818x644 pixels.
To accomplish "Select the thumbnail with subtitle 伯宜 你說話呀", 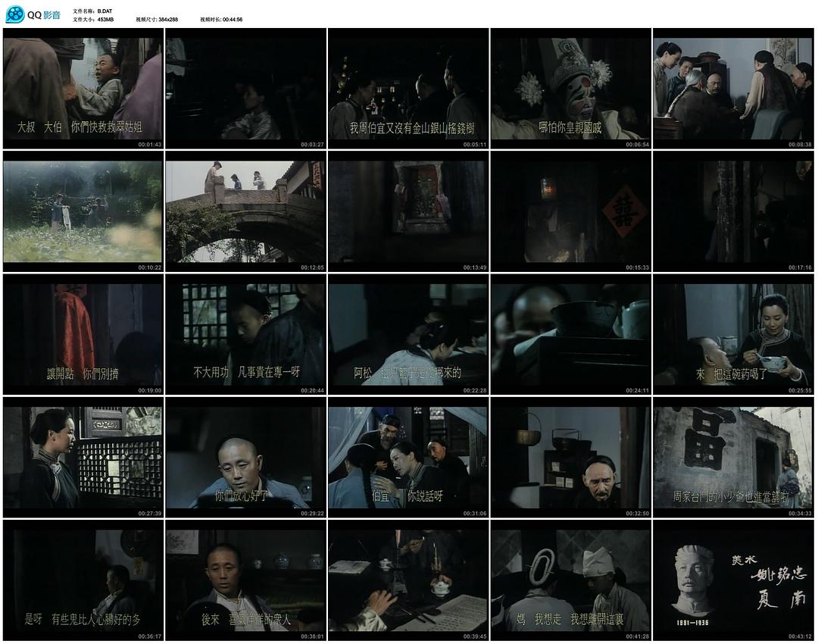I will [407, 457].
